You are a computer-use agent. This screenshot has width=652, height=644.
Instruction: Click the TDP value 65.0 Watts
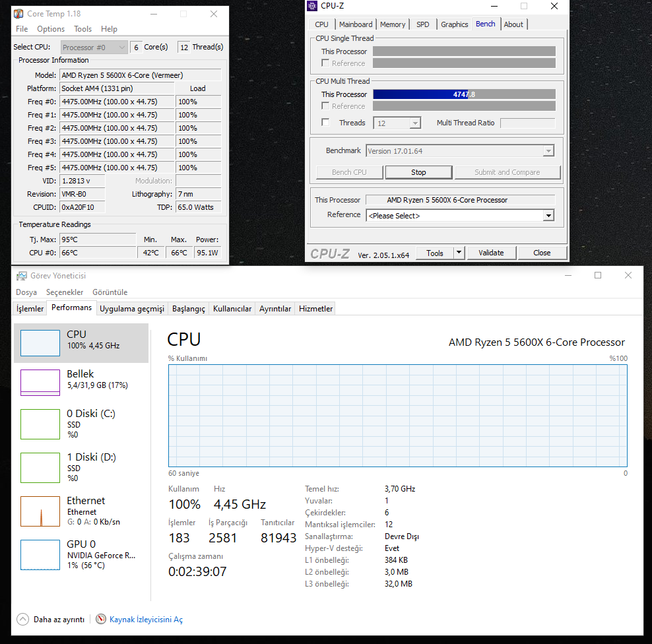199,207
